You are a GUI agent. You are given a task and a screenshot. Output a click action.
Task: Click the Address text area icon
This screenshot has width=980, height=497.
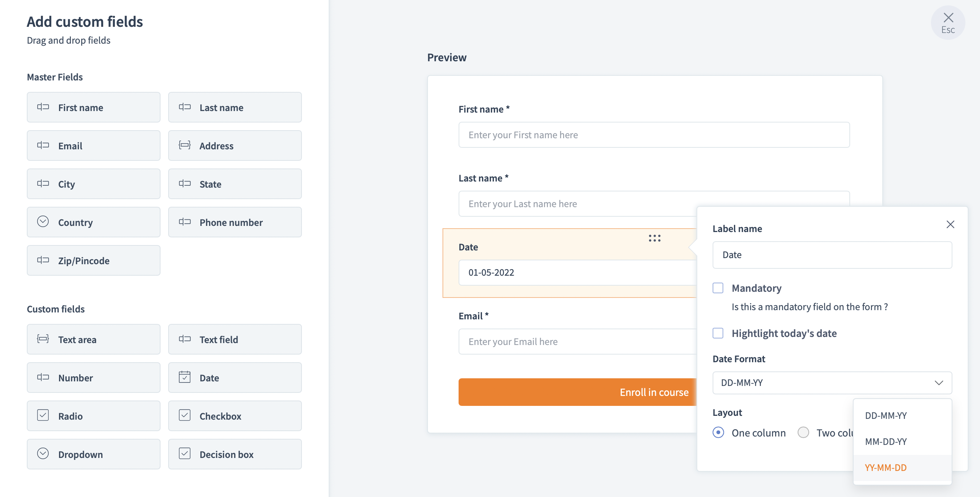[x=185, y=145]
